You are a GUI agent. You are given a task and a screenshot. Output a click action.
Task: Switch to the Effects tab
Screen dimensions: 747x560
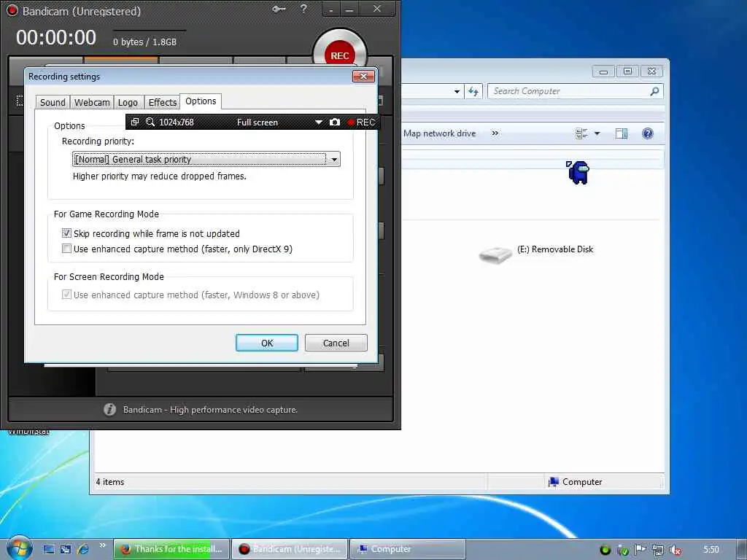[x=163, y=102]
